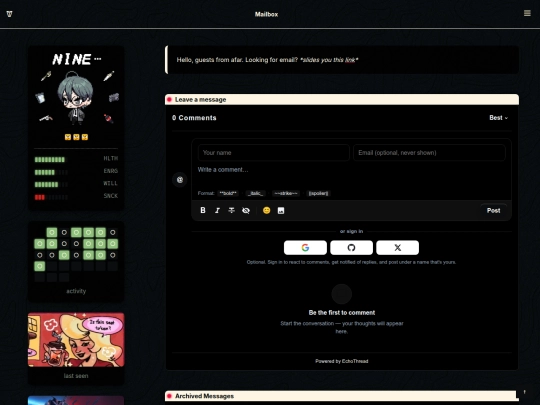This screenshot has width=540, height=405.
Task: Click the cup item icon left of avatar
Action: coord(40,98)
